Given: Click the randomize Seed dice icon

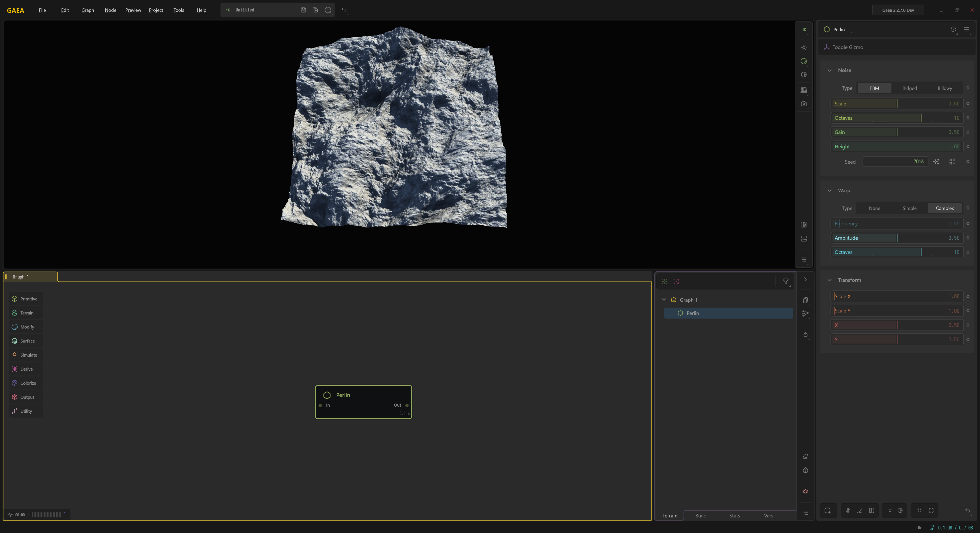Looking at the screenshot, I should click(937, 162).
